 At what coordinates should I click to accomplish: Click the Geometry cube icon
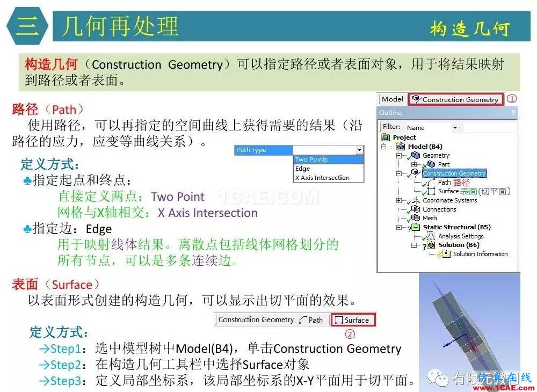(x=416, y=155)
